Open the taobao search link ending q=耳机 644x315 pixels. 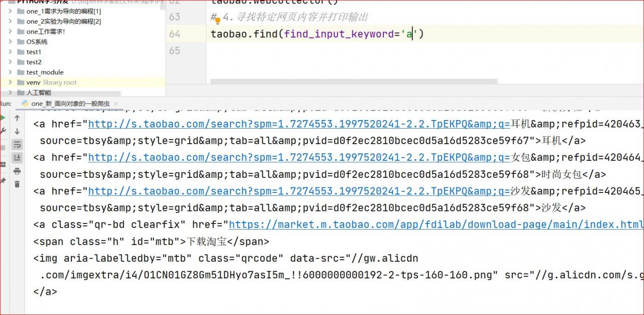click(x=299, y=124)
